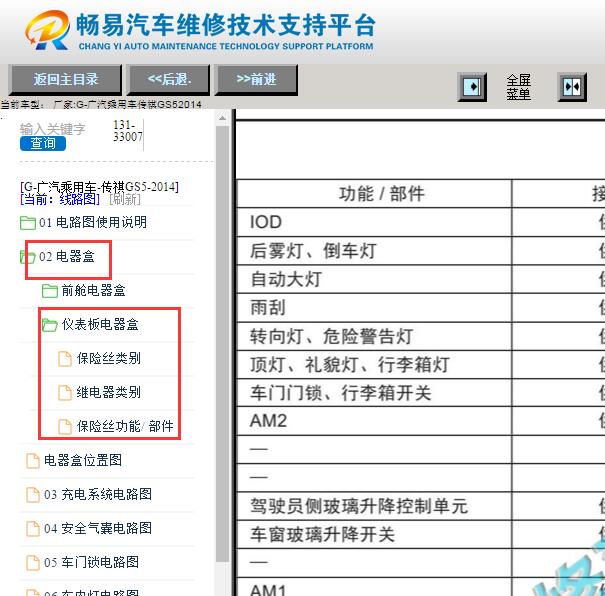The height and width of the screenshot is (596, 605).
Task: Open the 继电器类别 page
Action: coord(109,392)
